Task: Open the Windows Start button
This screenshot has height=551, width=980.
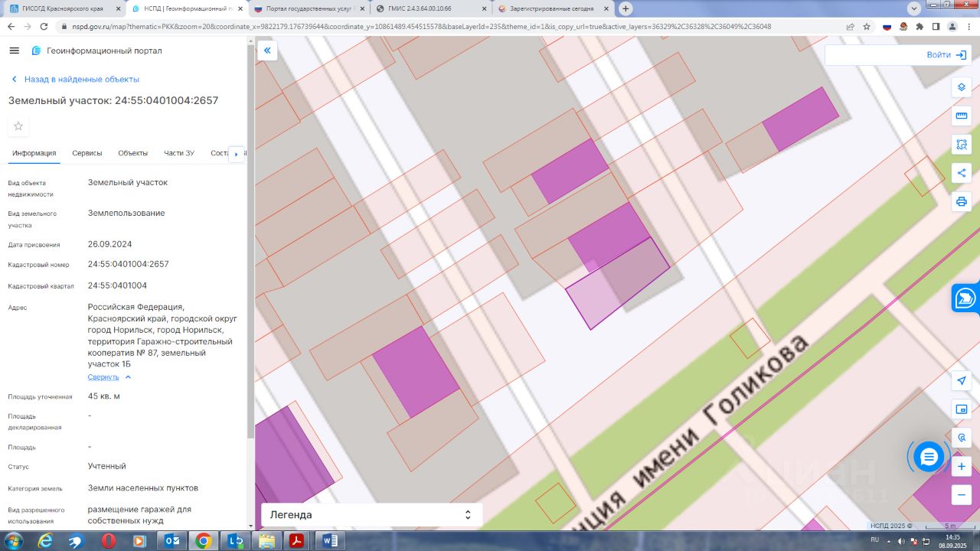Action: click(x=13, y=541)
